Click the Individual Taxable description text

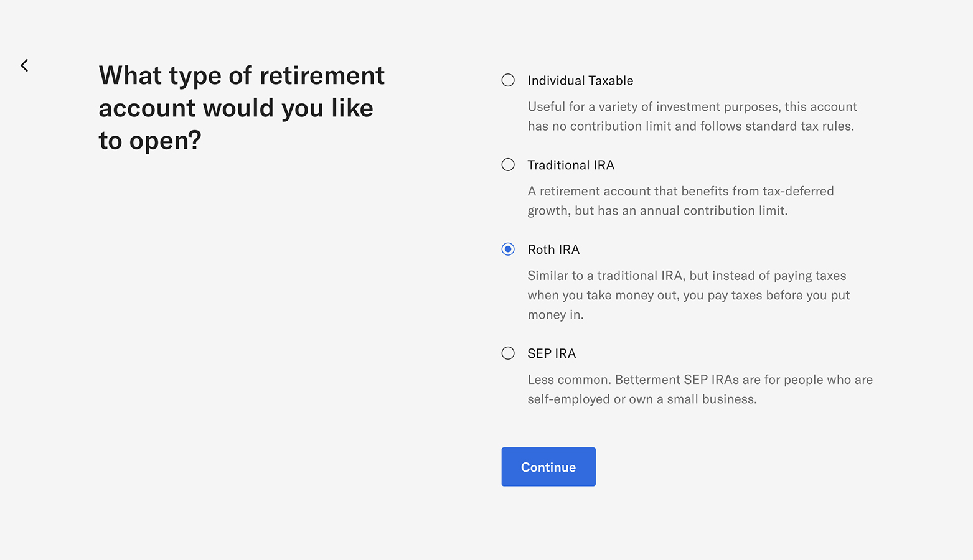point(692,116)
